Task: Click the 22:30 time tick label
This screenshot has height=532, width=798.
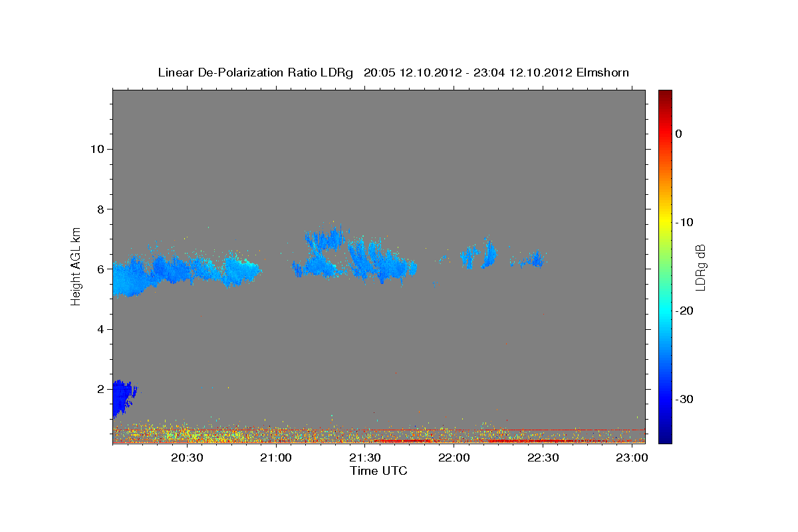Action: tap(543, 458)
